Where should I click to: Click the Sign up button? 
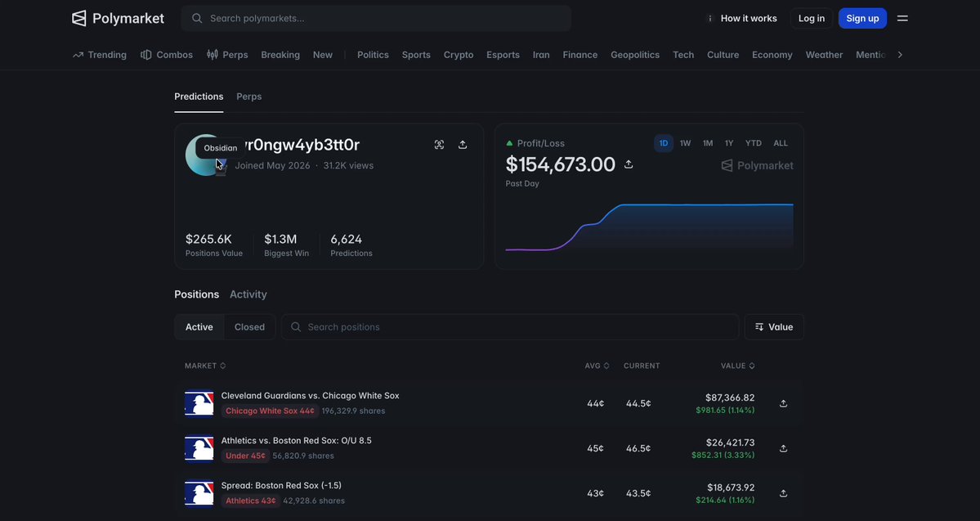862,18
